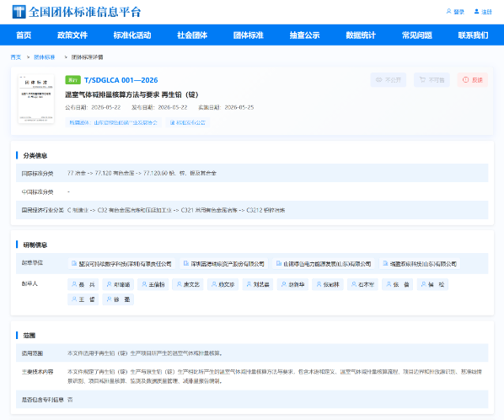Open the 所属团体 association tag link

pyautogui.click(x=114, y=122)
